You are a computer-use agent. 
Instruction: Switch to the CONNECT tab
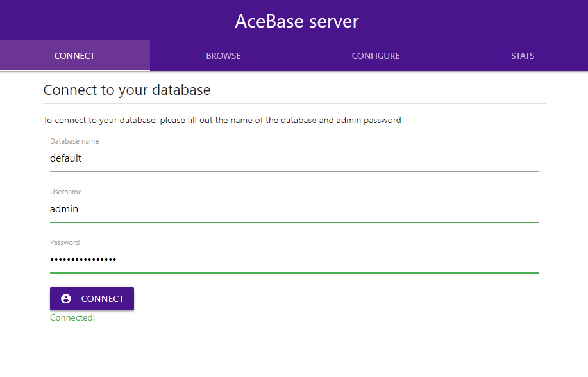(x=74, y=56)
